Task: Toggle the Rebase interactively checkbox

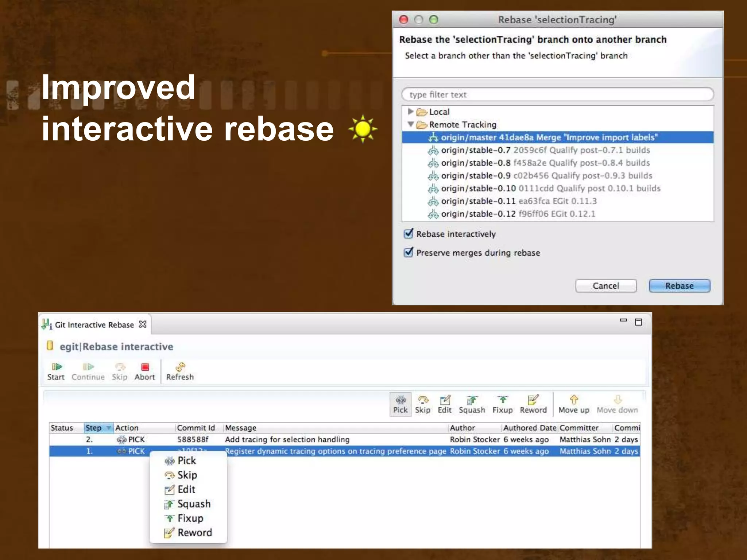Action: [409, 234]
